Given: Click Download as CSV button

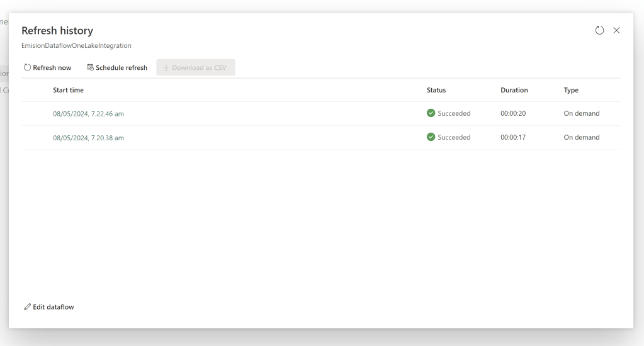Looking at the screenshot, I should (x=195, y=68).
